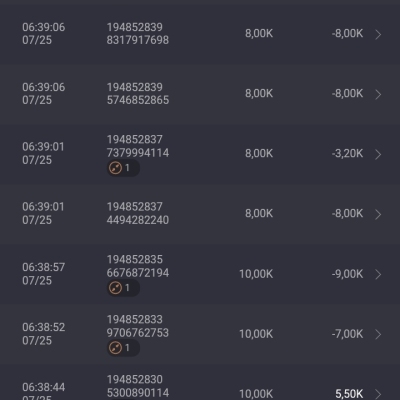Click the round badge icon under 9706762753
400x400 pixels.
pyautogui.click(x=115, y=348)
